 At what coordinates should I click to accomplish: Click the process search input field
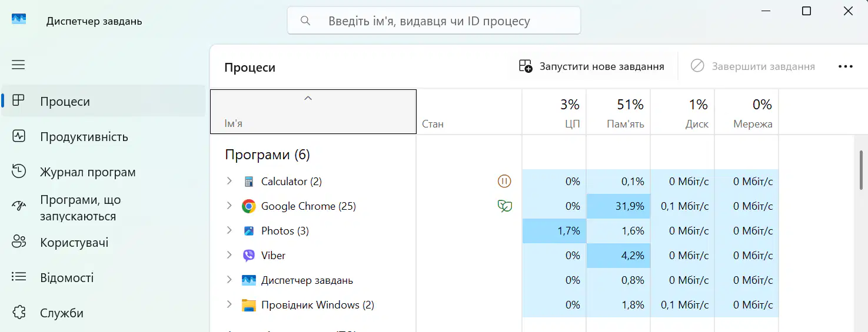[434, 21]
